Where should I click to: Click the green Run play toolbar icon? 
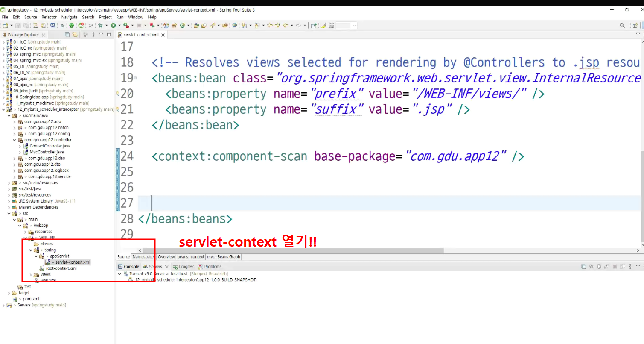click(x=113, y=26)
